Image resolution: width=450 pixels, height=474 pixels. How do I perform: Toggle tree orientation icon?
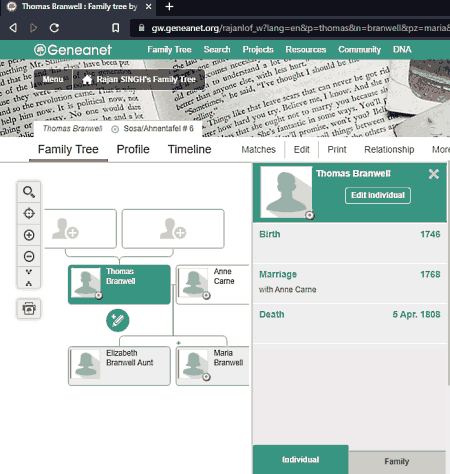click(x=29, y=278)
